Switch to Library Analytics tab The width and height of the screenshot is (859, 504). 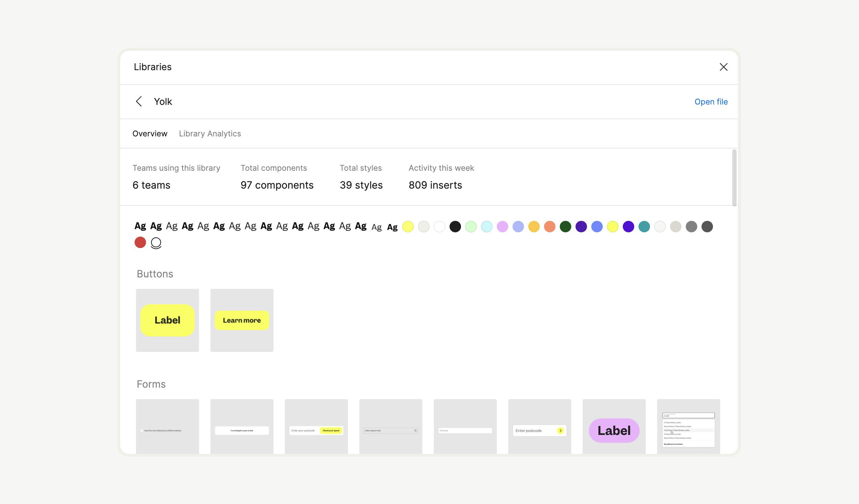click(x=210, y=134)
